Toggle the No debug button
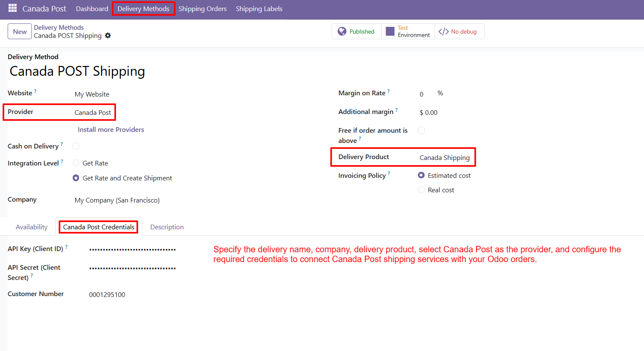This screenshot has width=644, height=351. (459, 31)
